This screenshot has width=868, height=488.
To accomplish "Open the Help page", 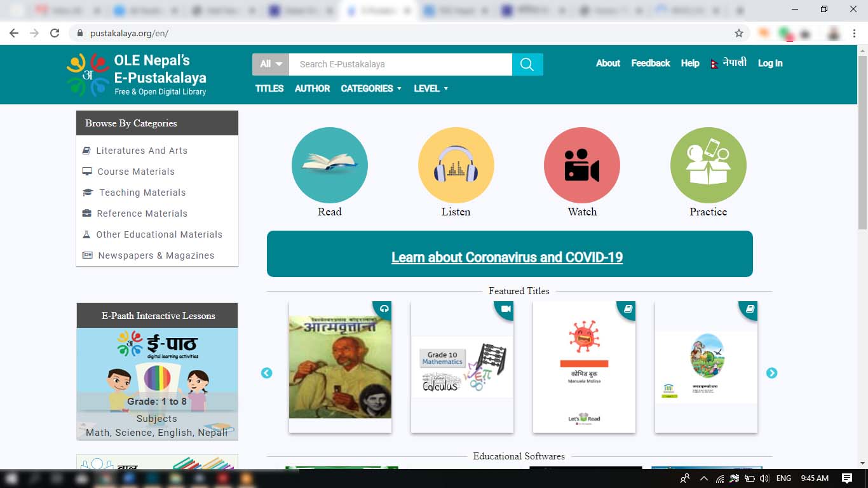I will coord(690,63).
